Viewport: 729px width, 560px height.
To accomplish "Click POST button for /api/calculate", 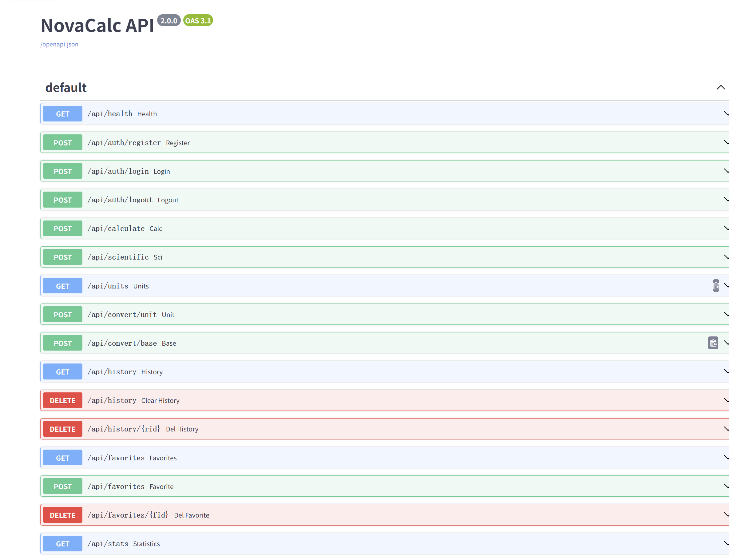I will 63,228.
